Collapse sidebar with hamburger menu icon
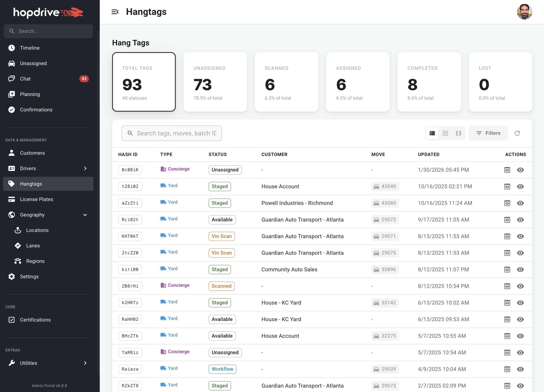 pyautogui.click(x=115, y=12)
